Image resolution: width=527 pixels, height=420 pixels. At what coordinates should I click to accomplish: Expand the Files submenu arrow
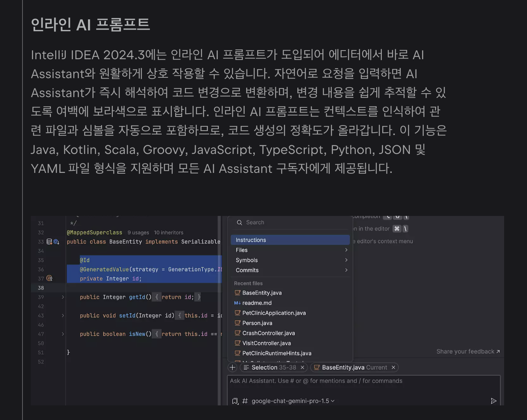(346, 250)
